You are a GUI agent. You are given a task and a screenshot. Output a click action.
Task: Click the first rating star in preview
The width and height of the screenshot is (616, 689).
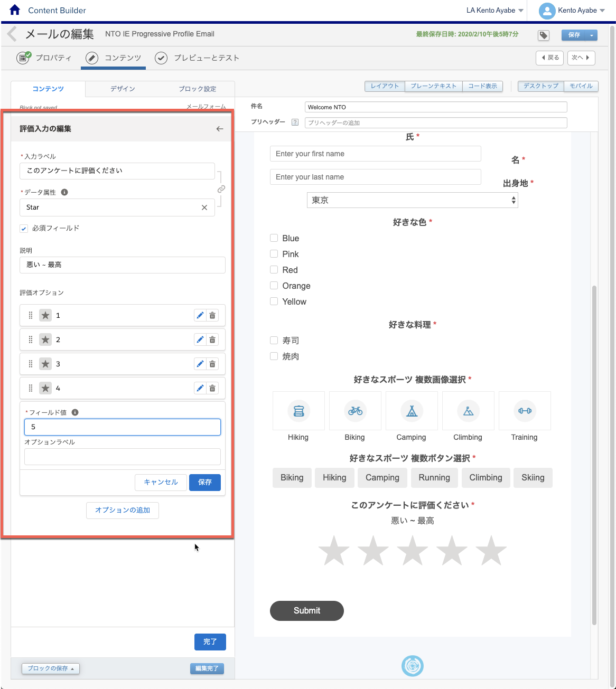coord(334,550)
